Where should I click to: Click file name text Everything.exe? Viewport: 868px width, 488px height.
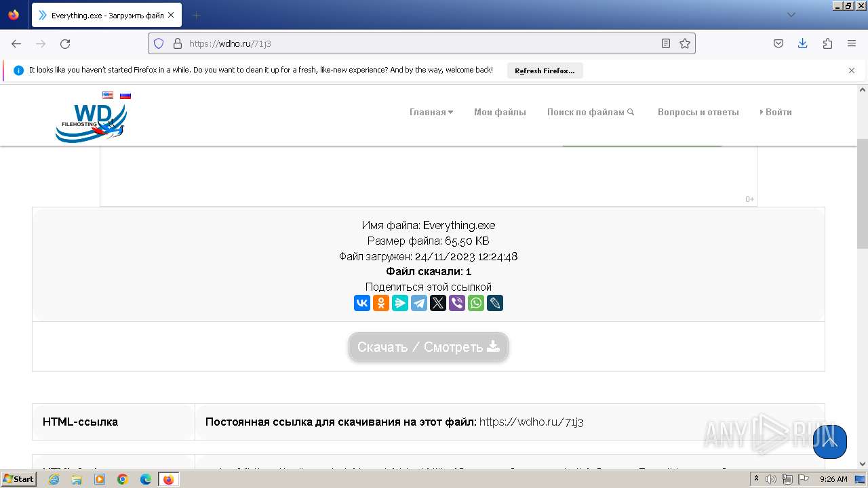(459, 225)
